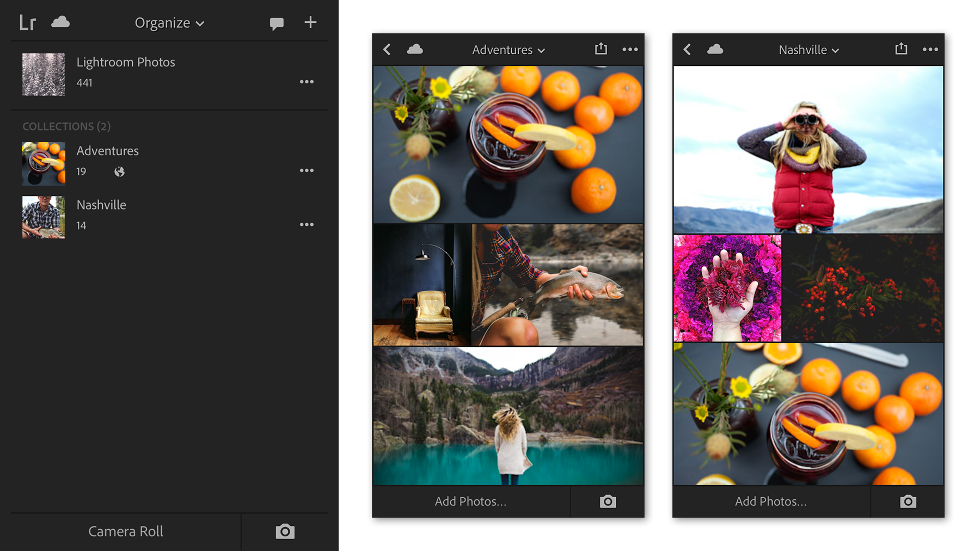This screenshot has width=980, height=551.
Task: Share the Adventures collection
Action: point(601,48)
